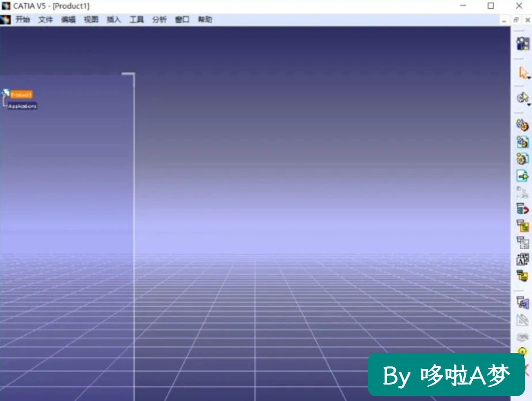Open the 帮助 menu
Viewport: 532px width, 401px height.
(x=205, y=19)
